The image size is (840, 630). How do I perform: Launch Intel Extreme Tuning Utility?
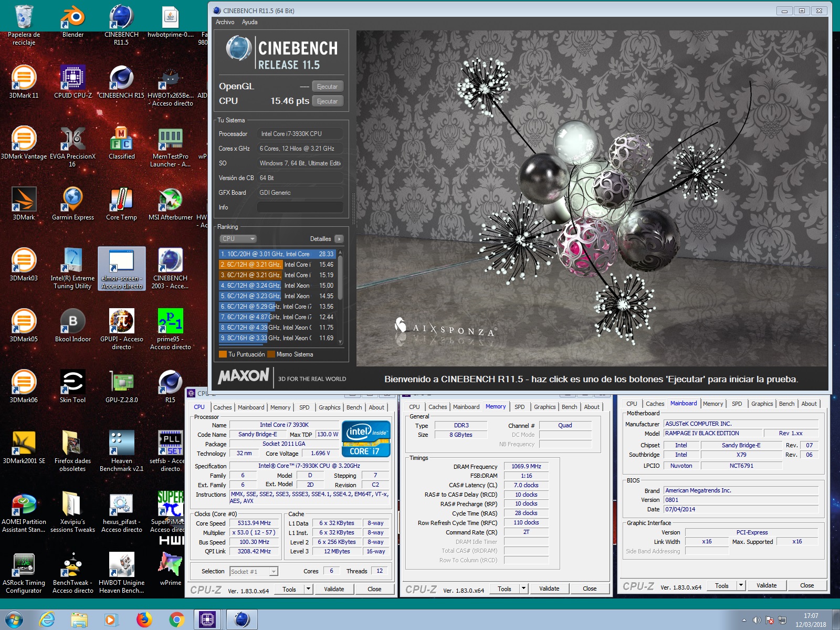(x=73, y=268)
